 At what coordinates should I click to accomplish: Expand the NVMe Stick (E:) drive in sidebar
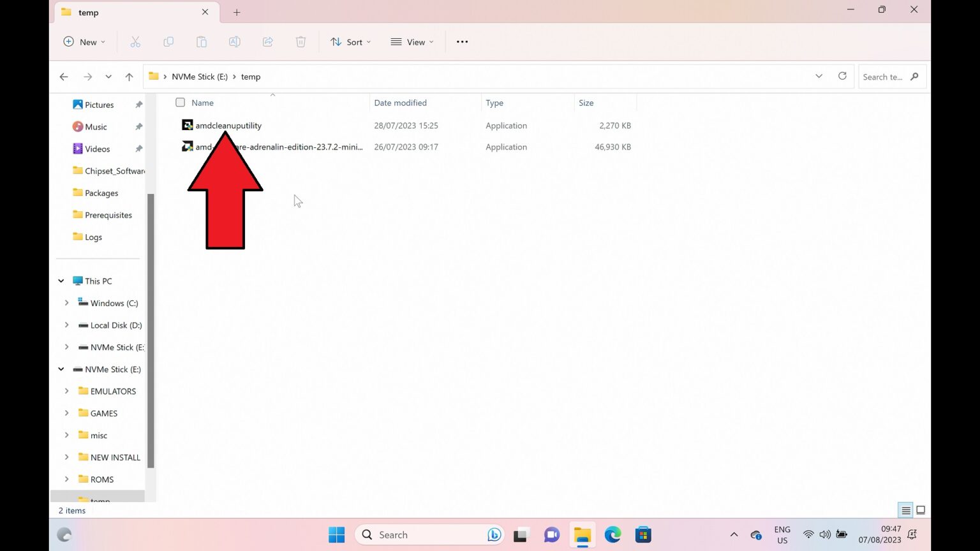[66, 347]
